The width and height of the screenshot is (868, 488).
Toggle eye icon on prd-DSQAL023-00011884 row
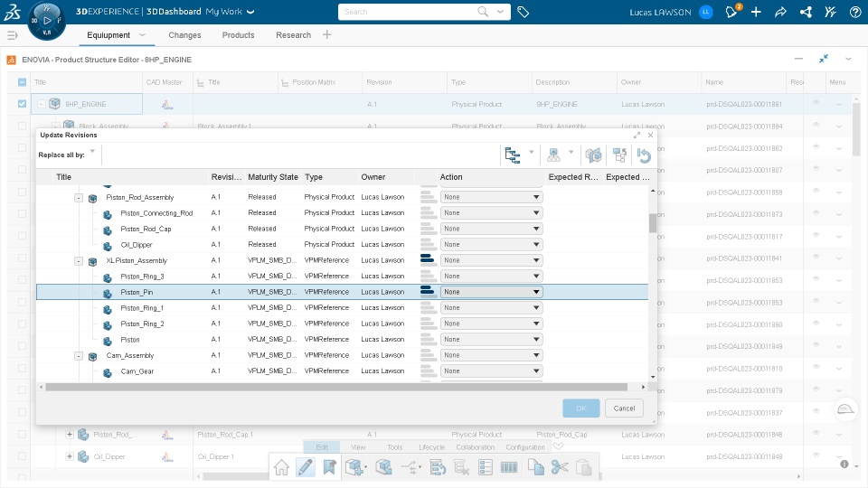coord(816,125)
